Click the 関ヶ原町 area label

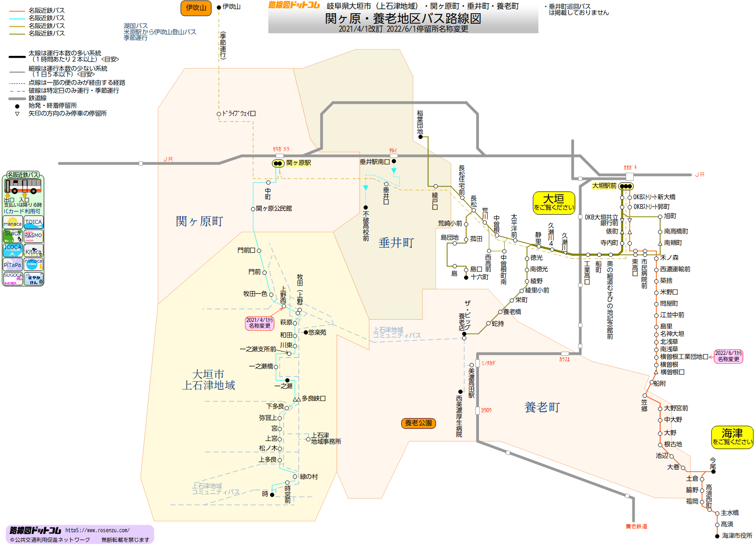tap(200, 221)
